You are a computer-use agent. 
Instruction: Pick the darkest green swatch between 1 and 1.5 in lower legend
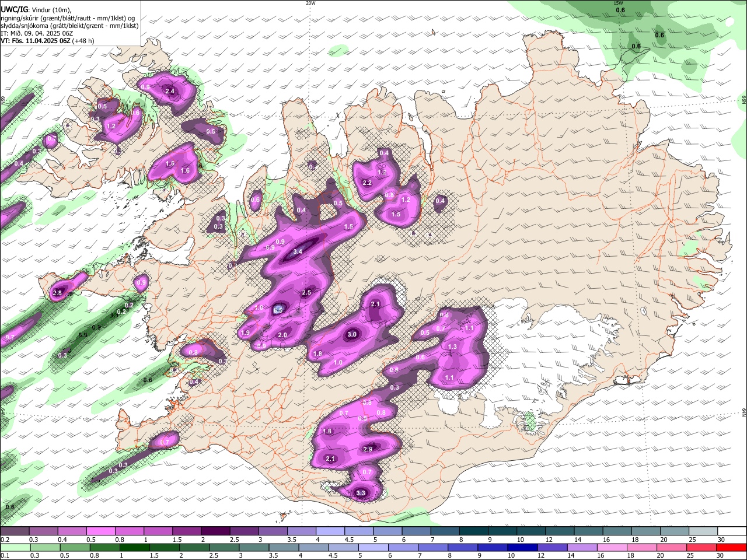134,548
